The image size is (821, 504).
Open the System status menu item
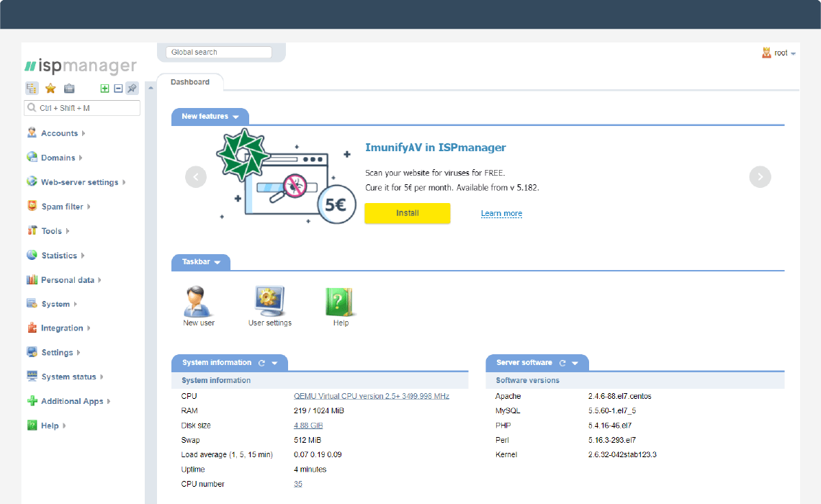68,377
